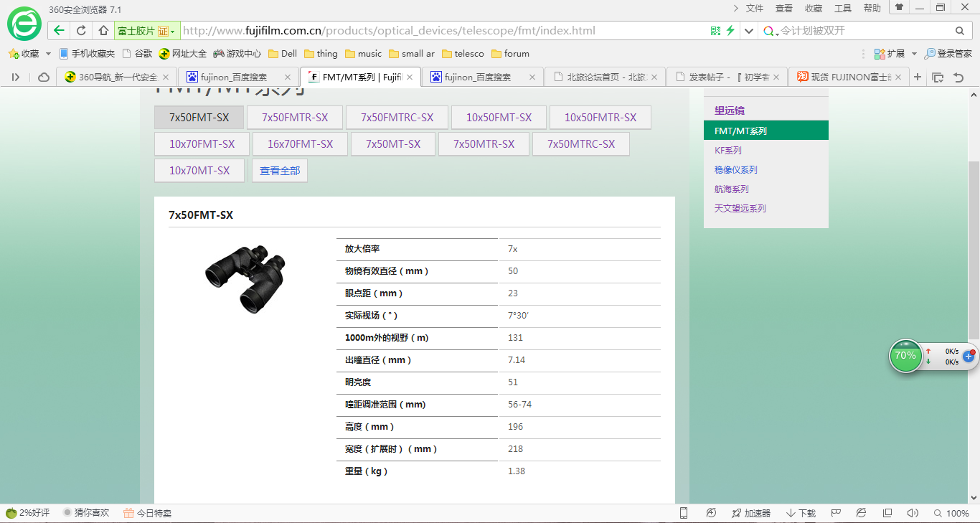The width and height of the screenshot is (980, 523).
Task: Click the 70% memory accelerator ball
Action: pyautogui.click(x=905, y=355)
